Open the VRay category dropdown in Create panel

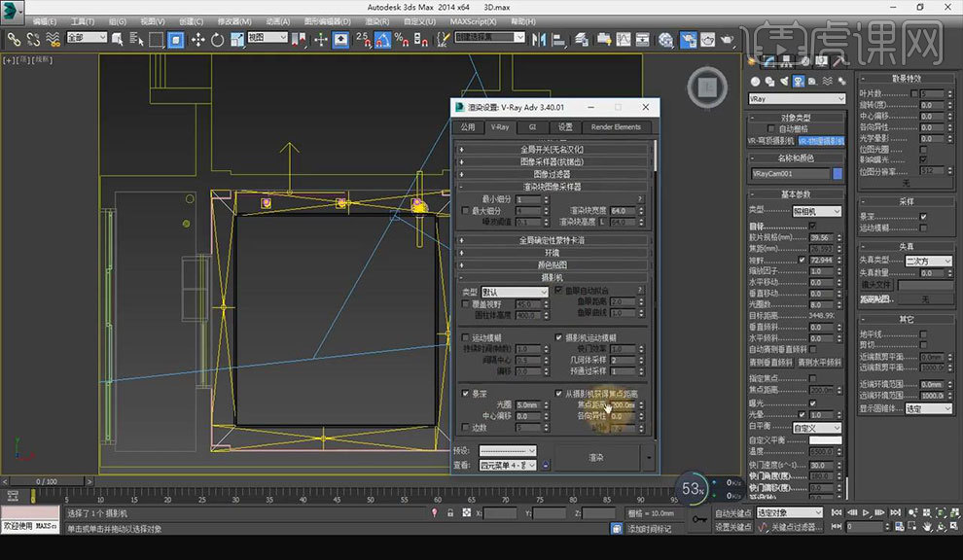click(797, 99)
